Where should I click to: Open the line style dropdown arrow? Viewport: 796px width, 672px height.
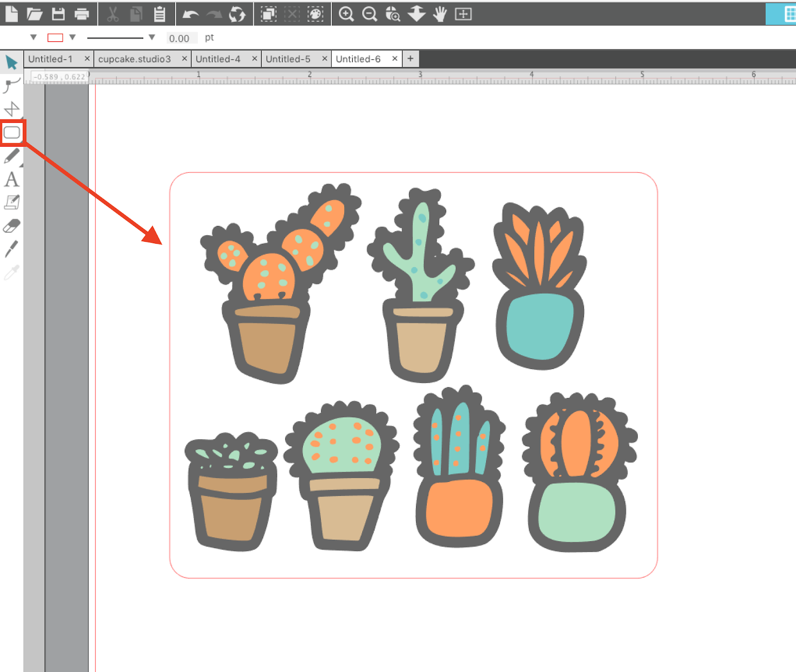pyautogui.click(x=152, y=37)
